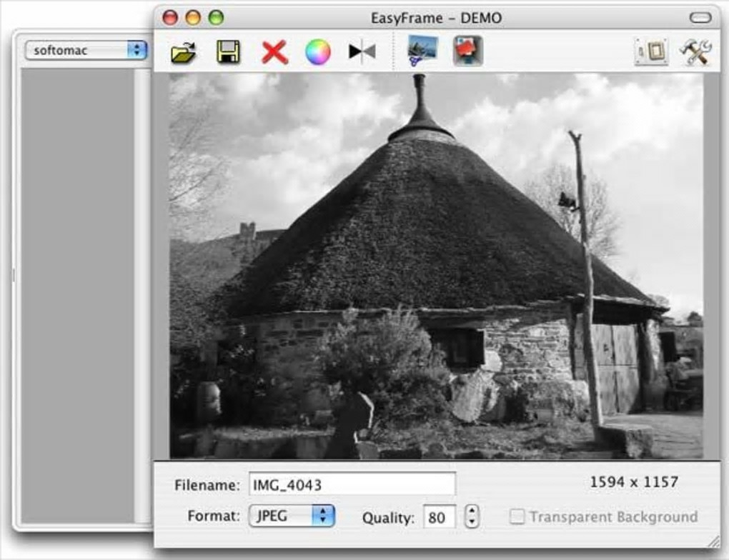The width and height of the screenshot is (729, 560).
Task: Toggle the Transparent Background checkbox
Action: [x=517, y=516]
